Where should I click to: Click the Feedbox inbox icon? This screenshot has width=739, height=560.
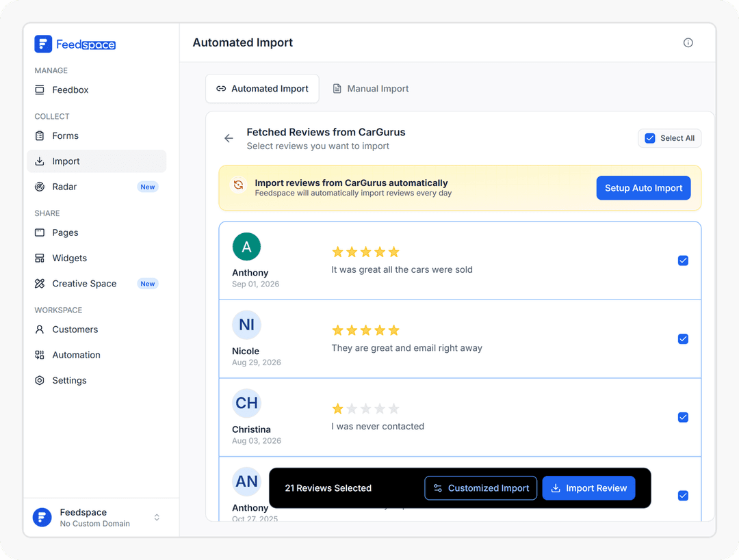[x=40, y=90]
